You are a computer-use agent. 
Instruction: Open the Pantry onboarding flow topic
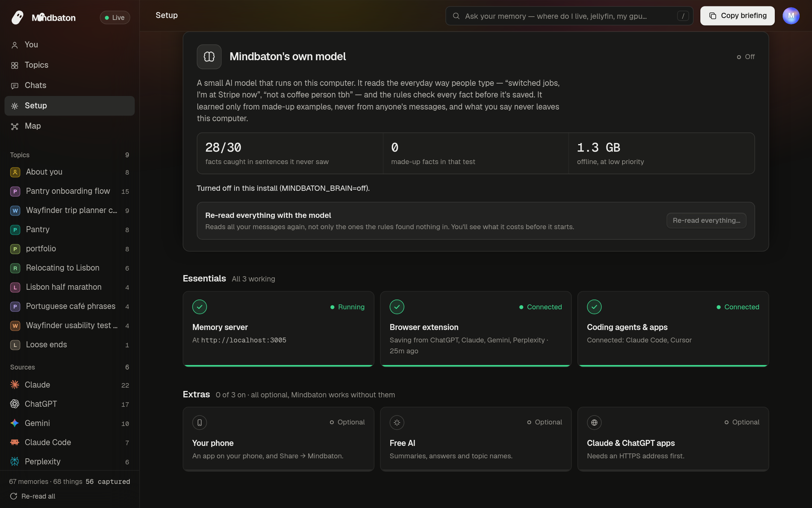[x=70, y=191]
